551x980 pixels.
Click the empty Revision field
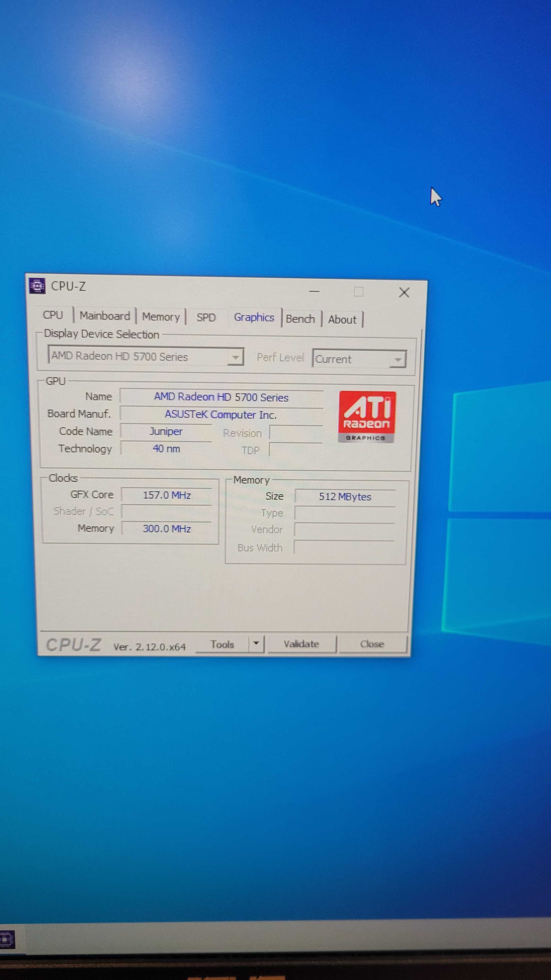coord(296,433)
